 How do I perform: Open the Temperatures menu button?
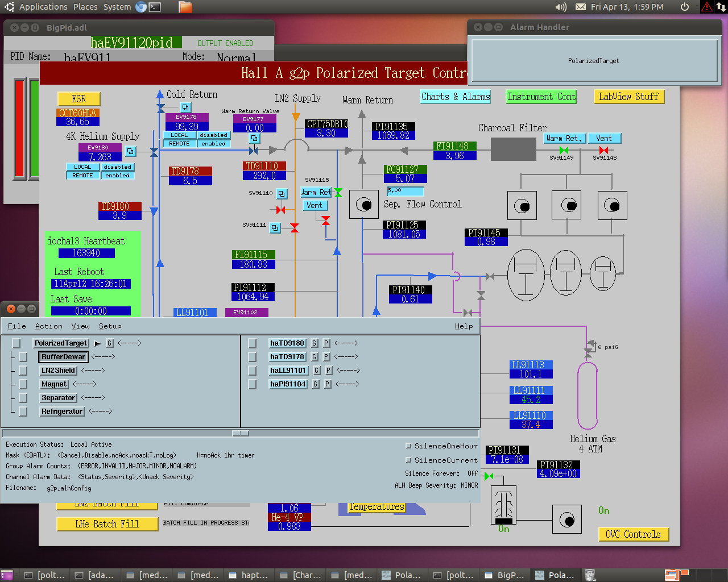[377, 507]
